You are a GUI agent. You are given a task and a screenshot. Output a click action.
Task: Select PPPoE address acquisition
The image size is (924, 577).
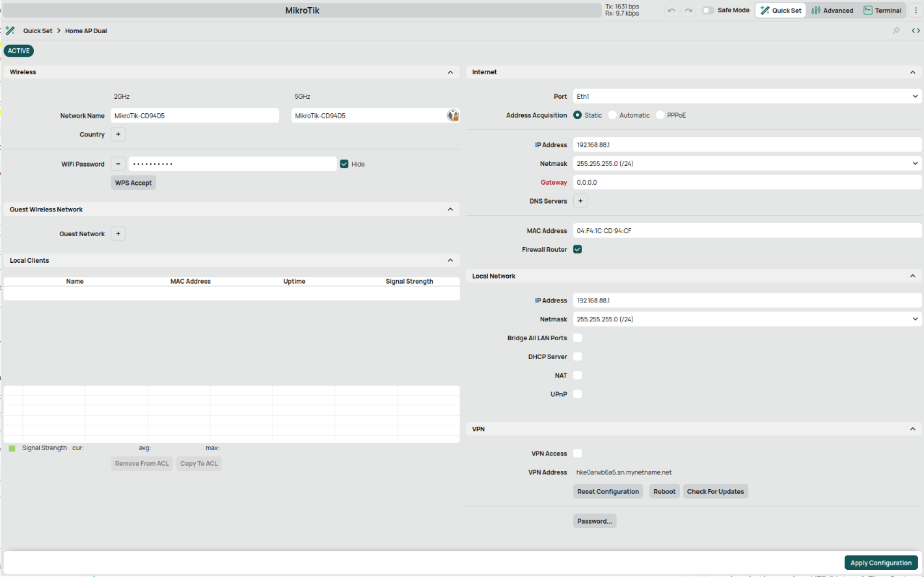[660, 115]
